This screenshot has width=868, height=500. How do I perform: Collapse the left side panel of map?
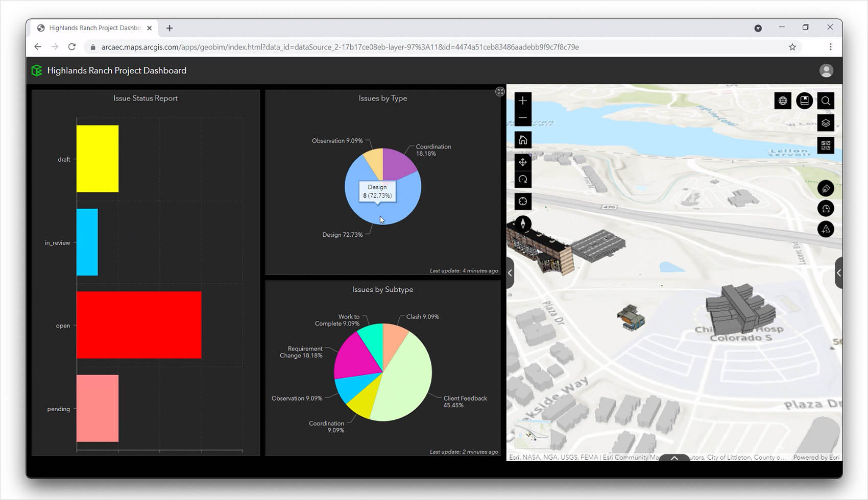(510, 273)
